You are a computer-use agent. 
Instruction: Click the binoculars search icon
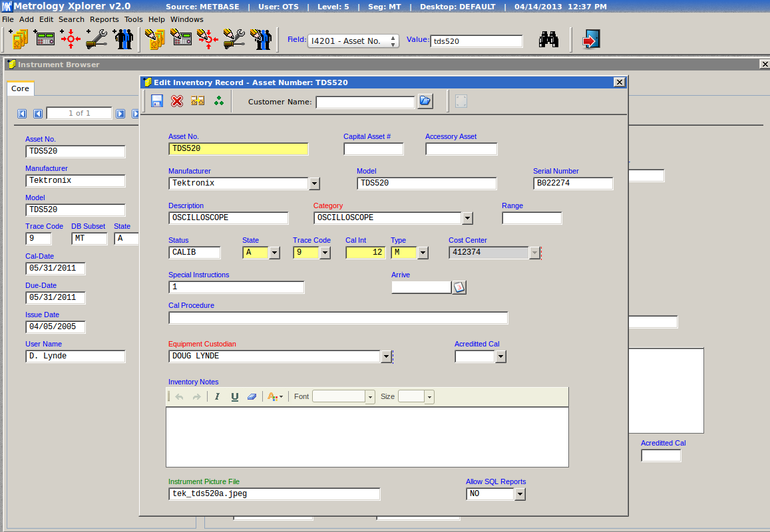548,40
